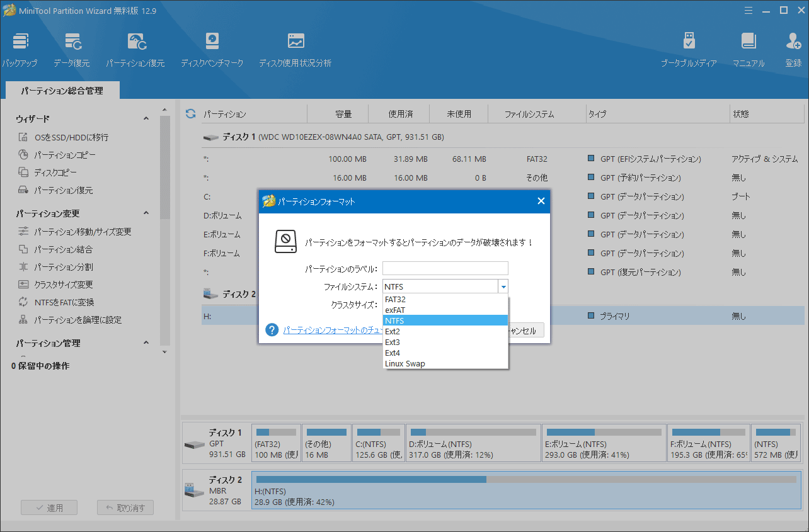Select Ext4 from the file system list
The image size is (809, 532).
click(x=445, y=353)
